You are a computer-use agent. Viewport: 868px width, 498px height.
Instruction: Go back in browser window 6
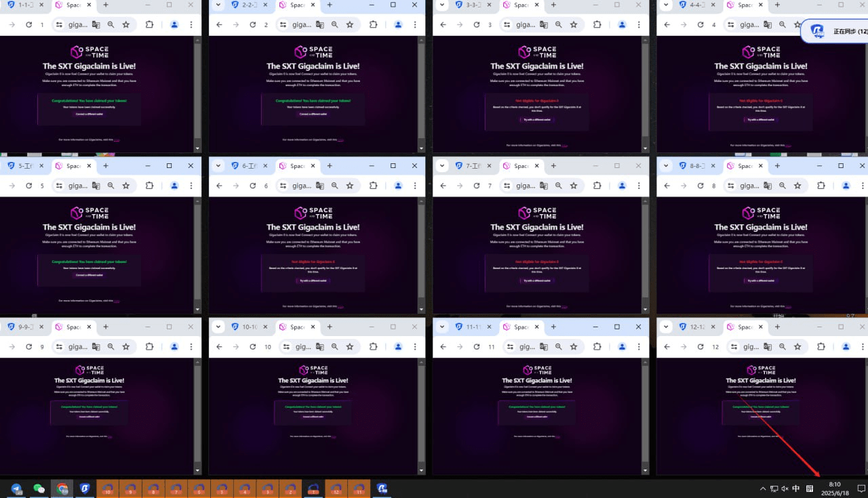219,186
